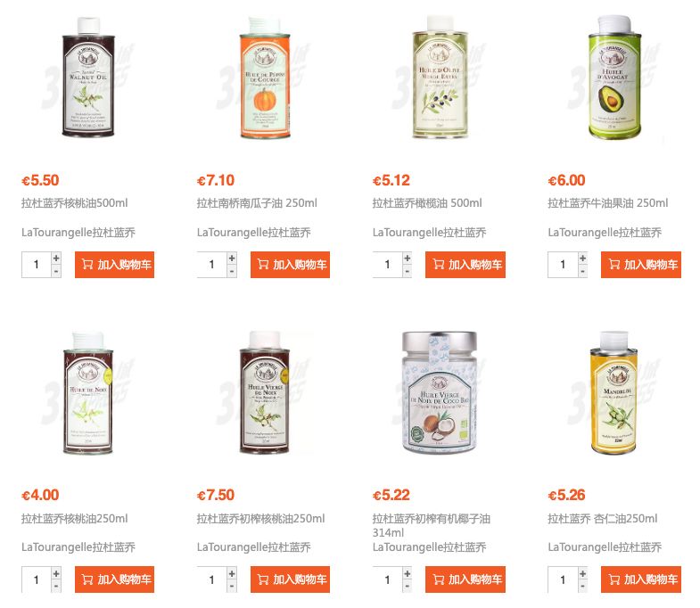
Task: Increase quantity for olive oil 500ml
Action: click(408, 258)
